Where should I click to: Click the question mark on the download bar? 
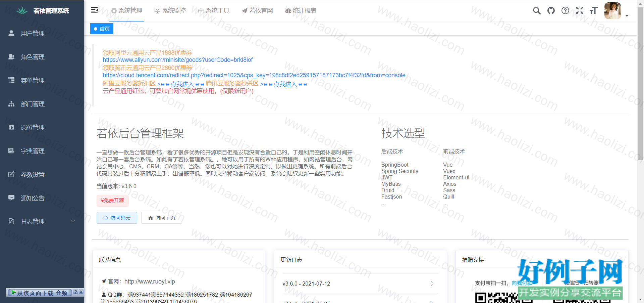point(76,292)
